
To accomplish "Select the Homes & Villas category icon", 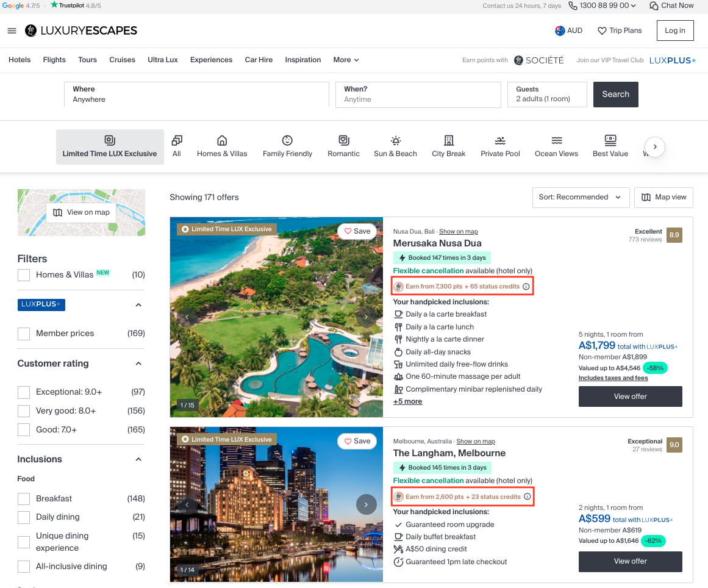I will [x=222, y=140].
